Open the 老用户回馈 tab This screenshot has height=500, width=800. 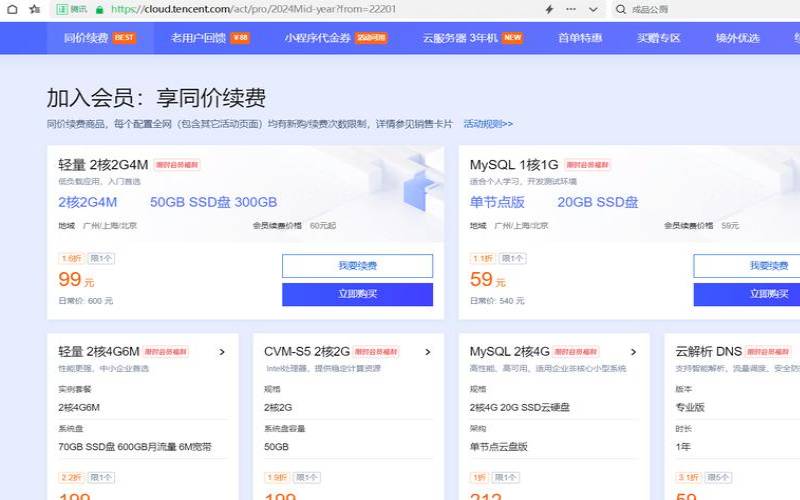pos(210,38)
